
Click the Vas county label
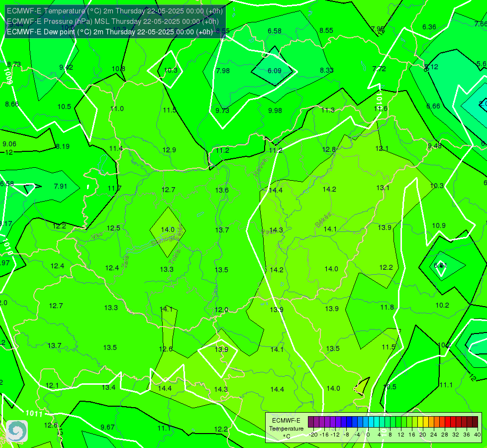click(97, 236)
